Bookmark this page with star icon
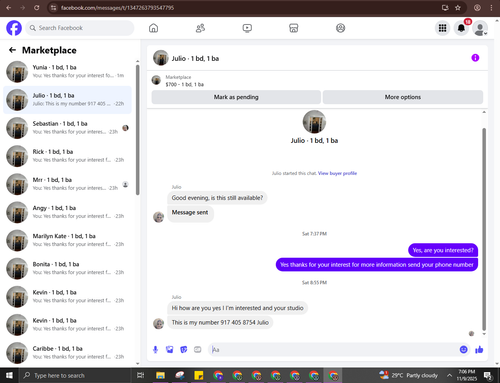Screen dimensions: 500x383 point(458,8)
